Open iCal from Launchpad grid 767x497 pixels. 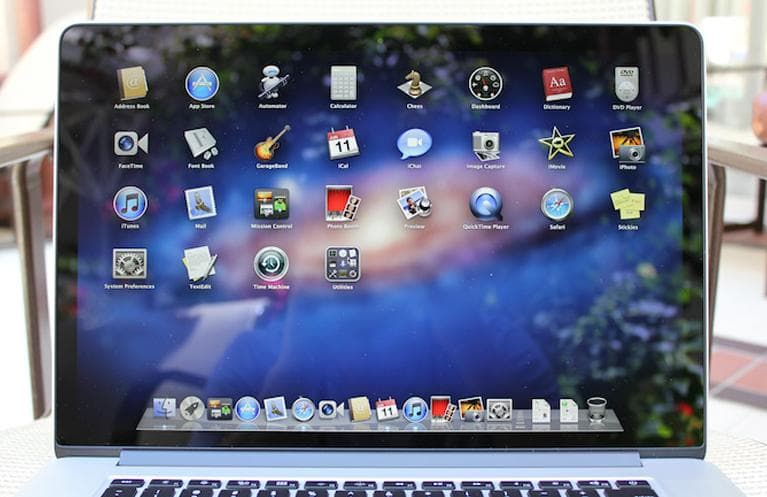click(x=343, y=143)
